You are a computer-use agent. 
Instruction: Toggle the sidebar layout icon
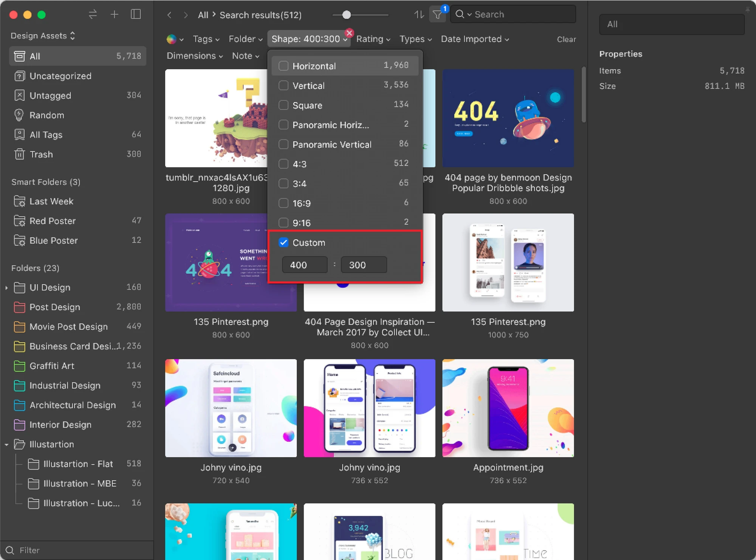(136, 14)
